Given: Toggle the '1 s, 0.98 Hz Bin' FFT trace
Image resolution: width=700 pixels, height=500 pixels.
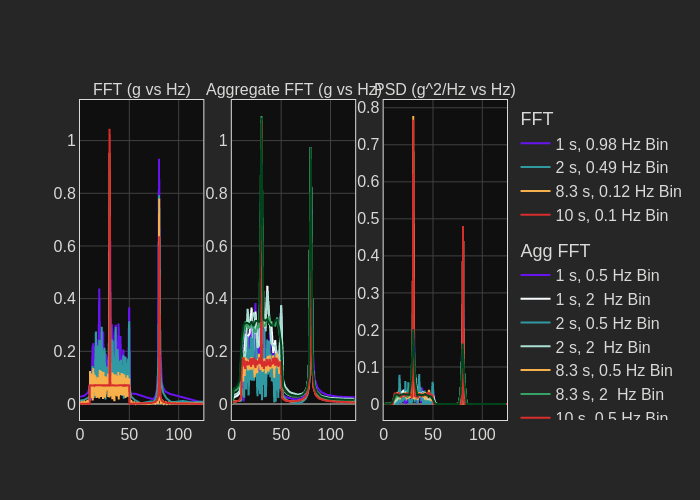Looking at the screenshot, I should point(611,144).
